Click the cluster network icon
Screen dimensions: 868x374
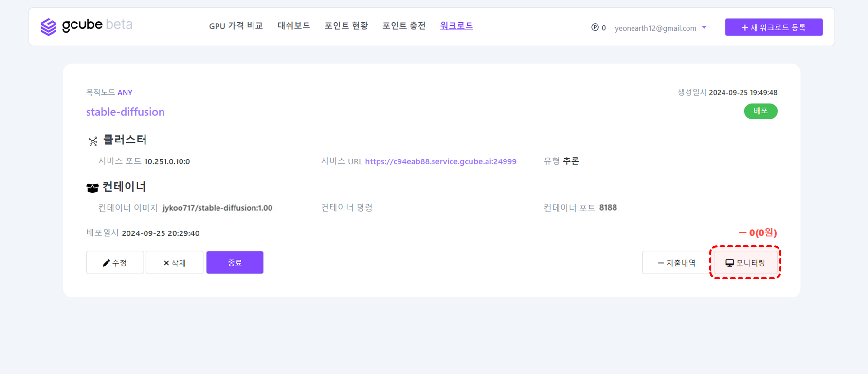93,142
